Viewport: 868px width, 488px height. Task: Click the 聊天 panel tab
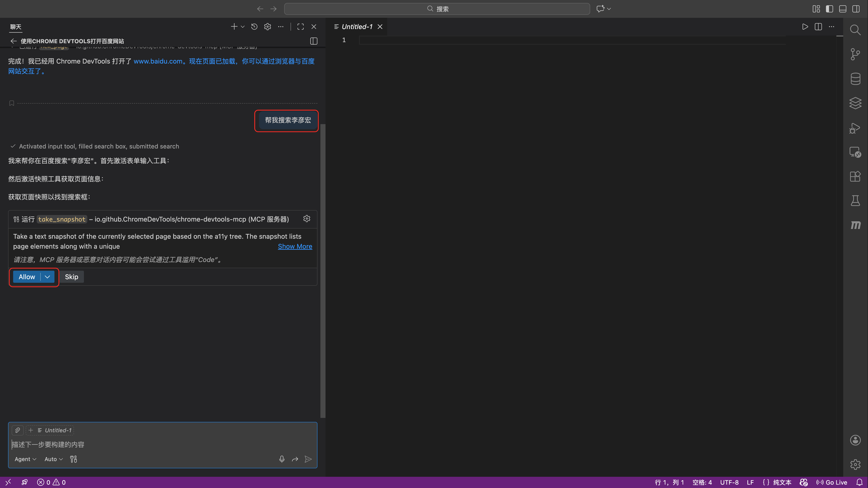point(16,26)
